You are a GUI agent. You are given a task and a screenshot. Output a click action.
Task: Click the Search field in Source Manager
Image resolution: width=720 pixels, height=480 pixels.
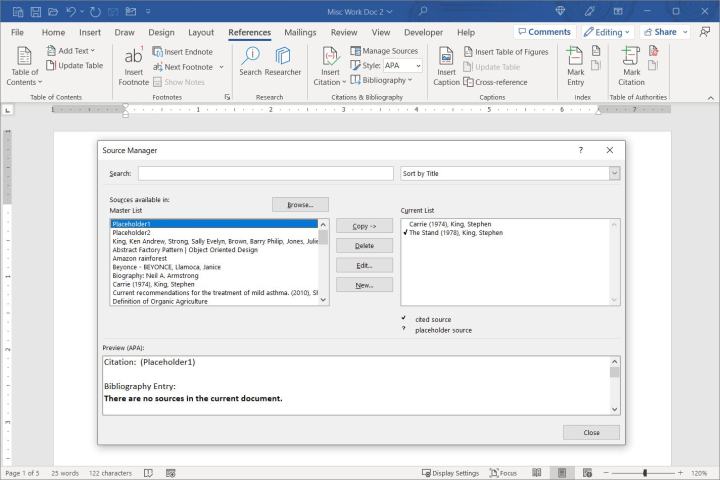265,173
